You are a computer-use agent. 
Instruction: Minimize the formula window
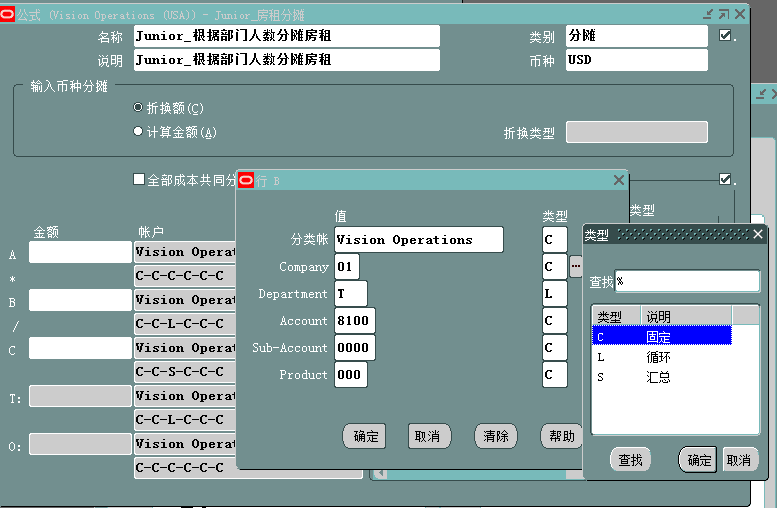[709, 14]
